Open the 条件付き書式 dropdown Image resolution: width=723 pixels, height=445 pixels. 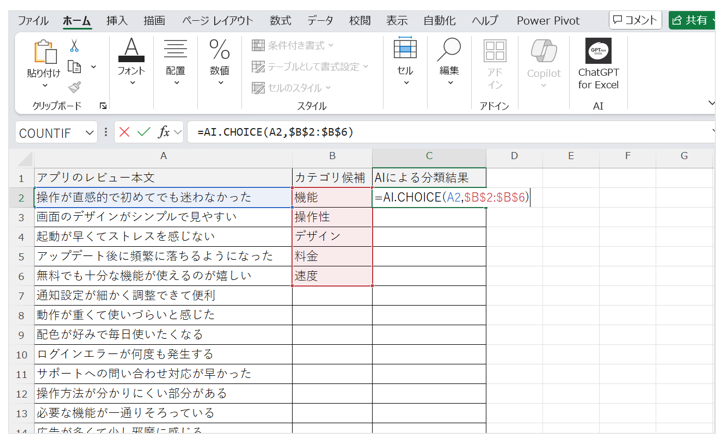292,45
